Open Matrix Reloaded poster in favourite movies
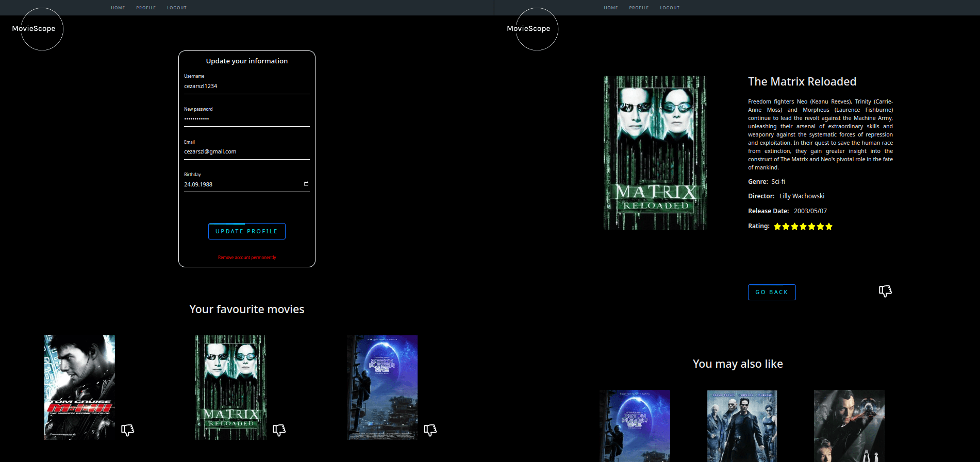 [231, 387]
